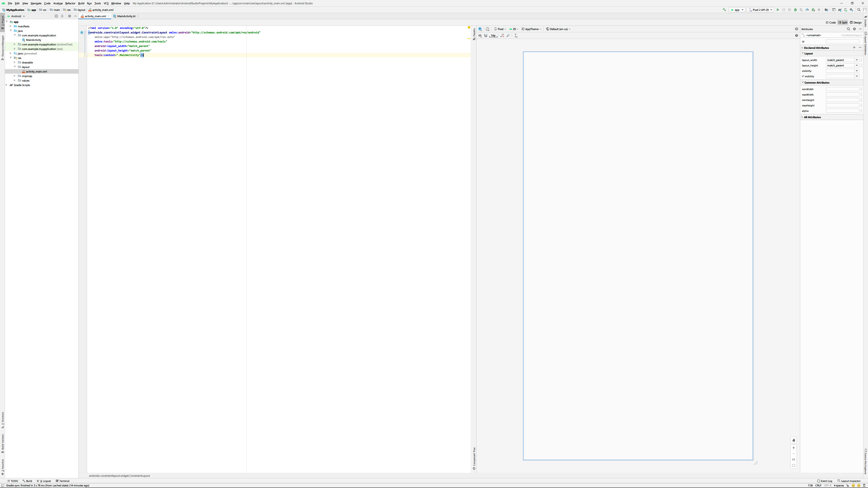Open the layout_width match_parent dropdown arrow
This screenshot has width=868, height=488.
click(856, 60)
